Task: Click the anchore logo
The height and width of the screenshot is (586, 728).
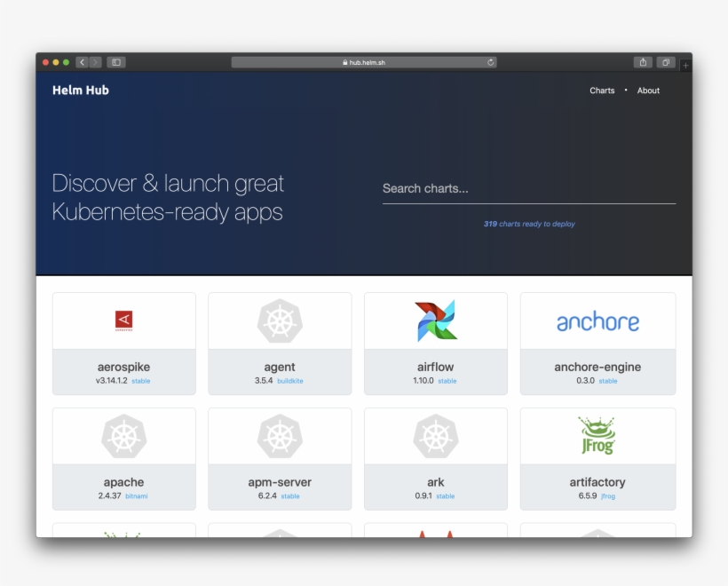Action: point(597,321)
